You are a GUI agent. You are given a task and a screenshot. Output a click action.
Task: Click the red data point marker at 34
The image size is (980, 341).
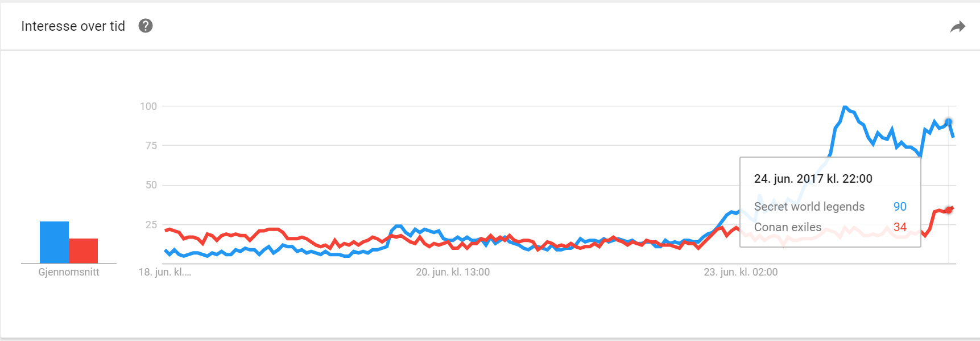[x=948, y=210]
